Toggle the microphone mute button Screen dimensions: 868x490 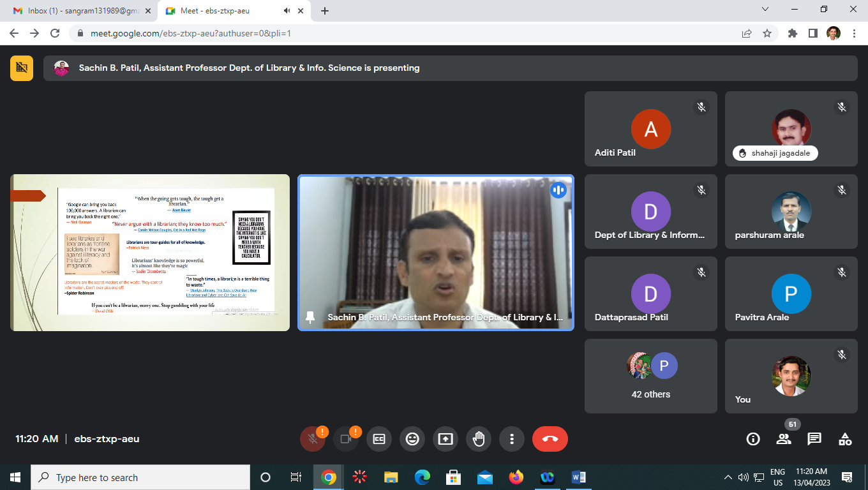pos(313,439)
